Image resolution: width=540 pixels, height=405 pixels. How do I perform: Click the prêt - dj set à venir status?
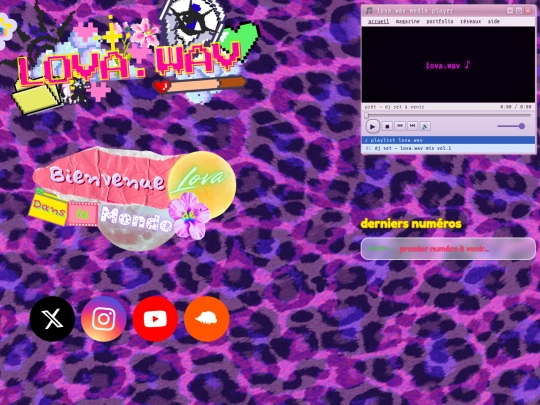click(394, 107)
